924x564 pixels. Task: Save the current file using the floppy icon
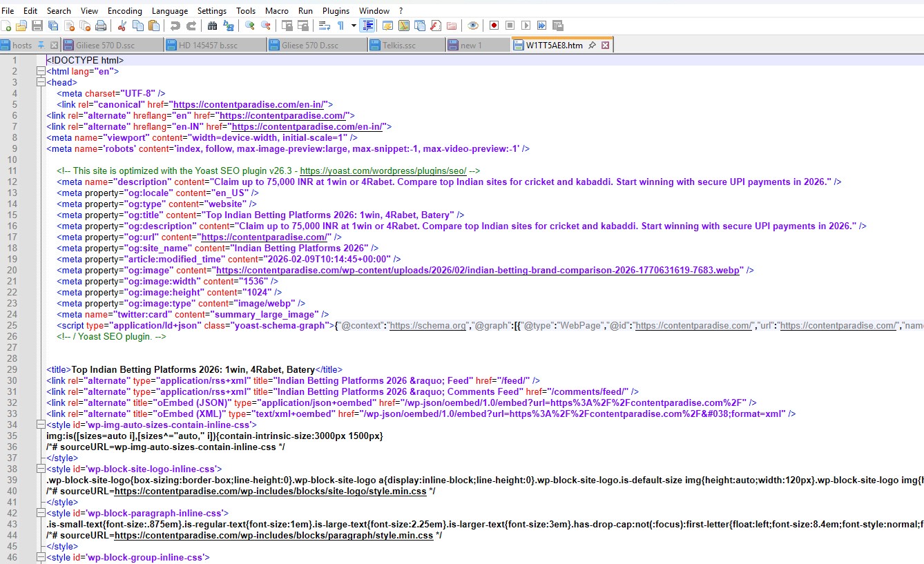point(37,26)
